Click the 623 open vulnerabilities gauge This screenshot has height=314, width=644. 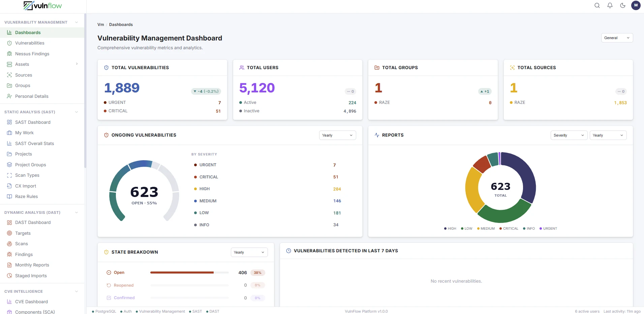(x=144, y=192)
